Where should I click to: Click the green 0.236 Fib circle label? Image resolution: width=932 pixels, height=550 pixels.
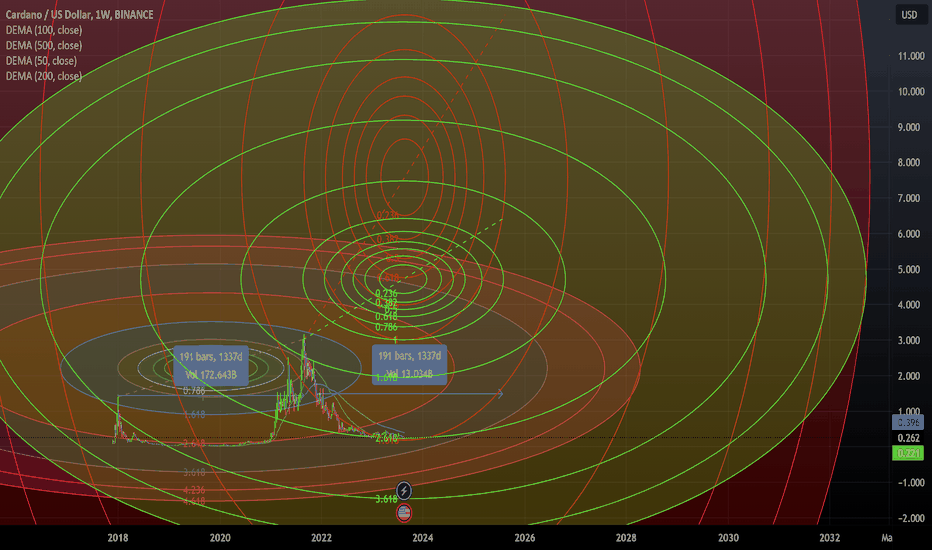tap(386, 293)
